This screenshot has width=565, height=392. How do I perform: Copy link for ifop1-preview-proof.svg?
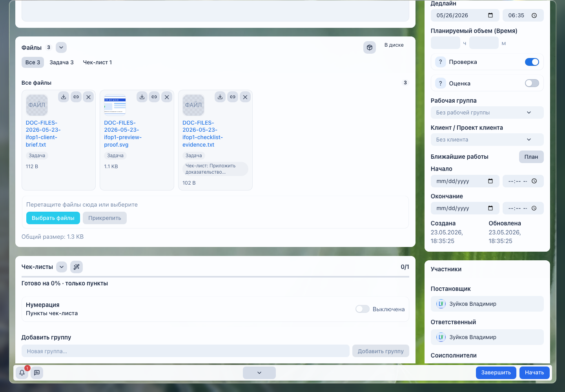tap(154, 97)
